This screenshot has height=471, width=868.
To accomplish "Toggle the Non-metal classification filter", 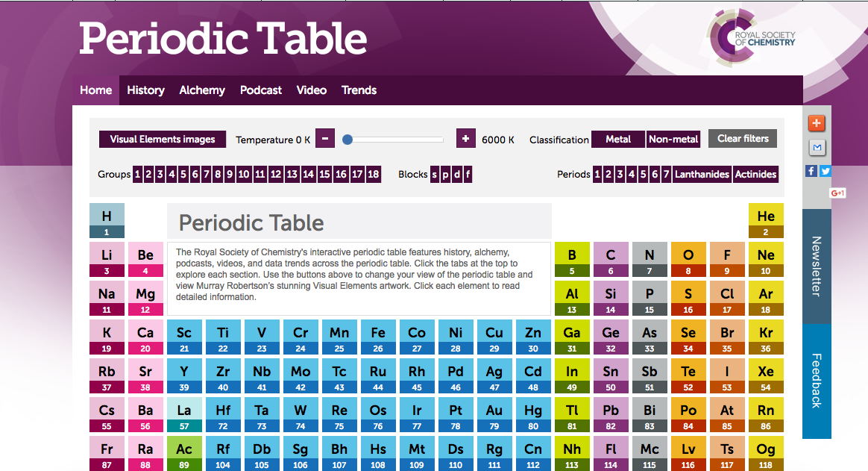I will [673, 139].
